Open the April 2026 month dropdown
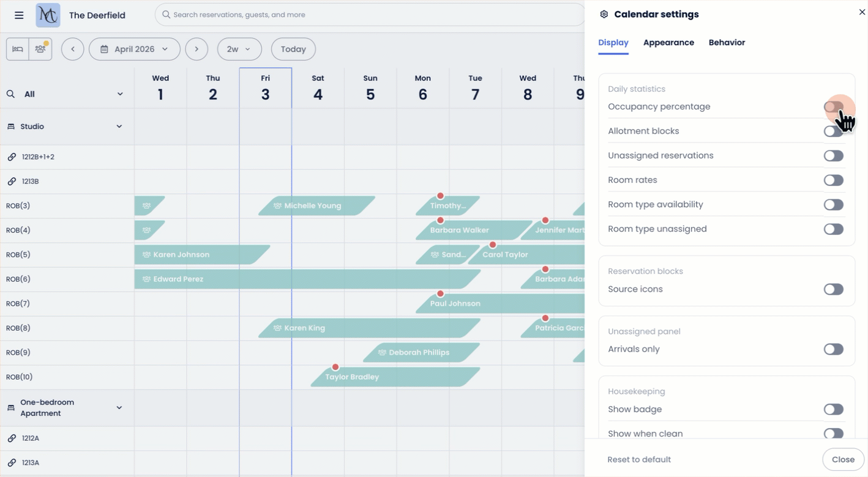 point(135,49)
